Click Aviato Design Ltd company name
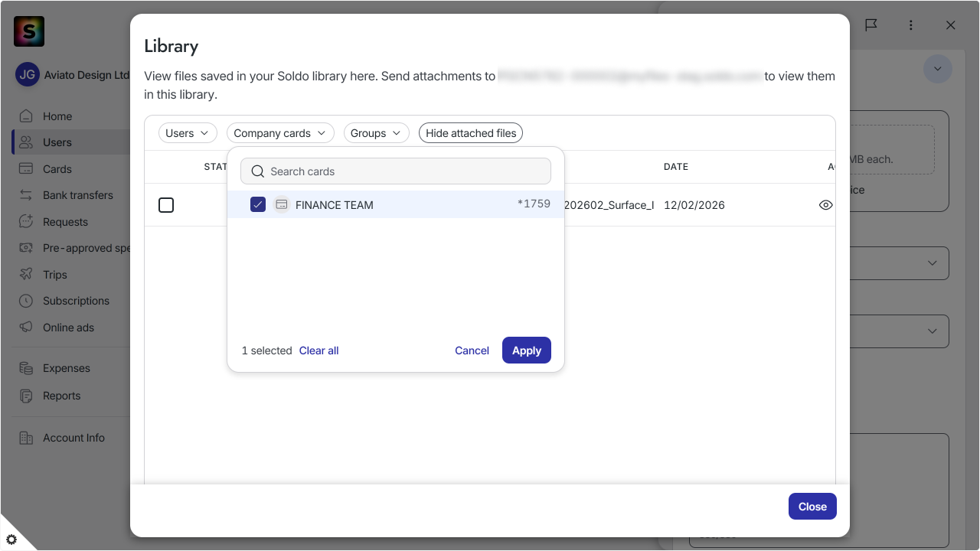 click(87, 75)
